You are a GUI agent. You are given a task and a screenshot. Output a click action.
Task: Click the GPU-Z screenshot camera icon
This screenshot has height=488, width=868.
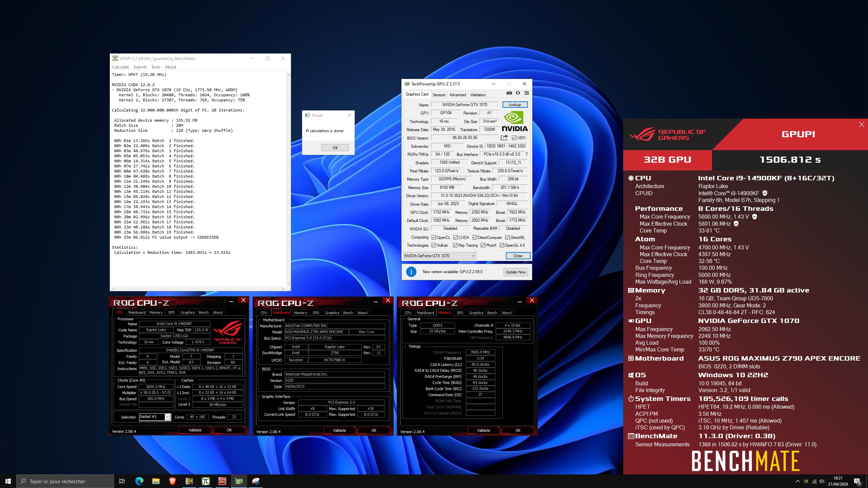pyautogui.click(x=509, y=93)
